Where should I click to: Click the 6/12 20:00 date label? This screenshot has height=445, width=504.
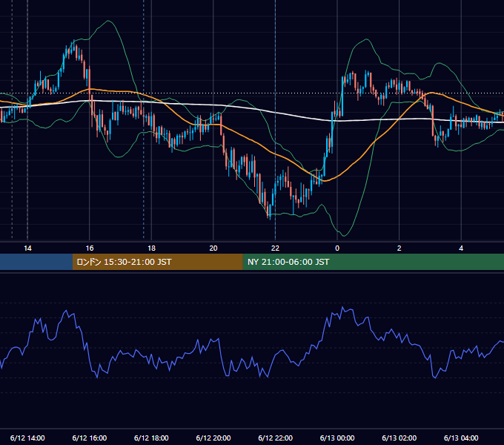pyautogui.click(x=213, y=438)
